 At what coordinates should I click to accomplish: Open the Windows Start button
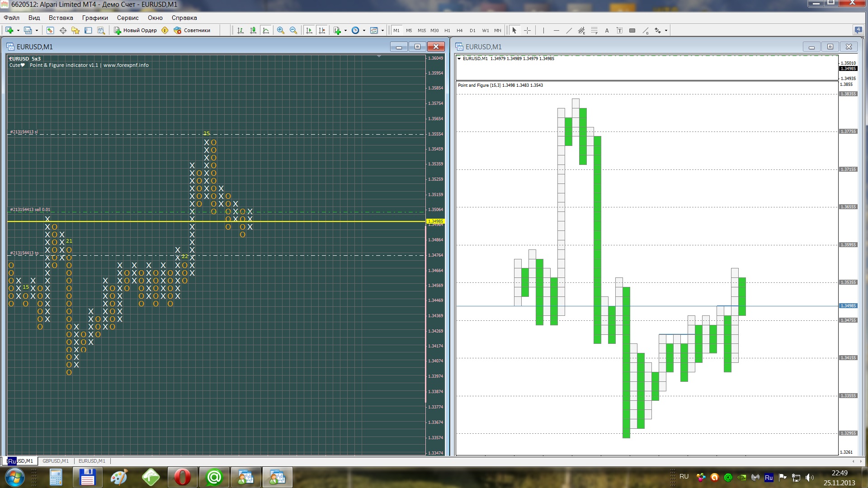(x=14, y=477)
